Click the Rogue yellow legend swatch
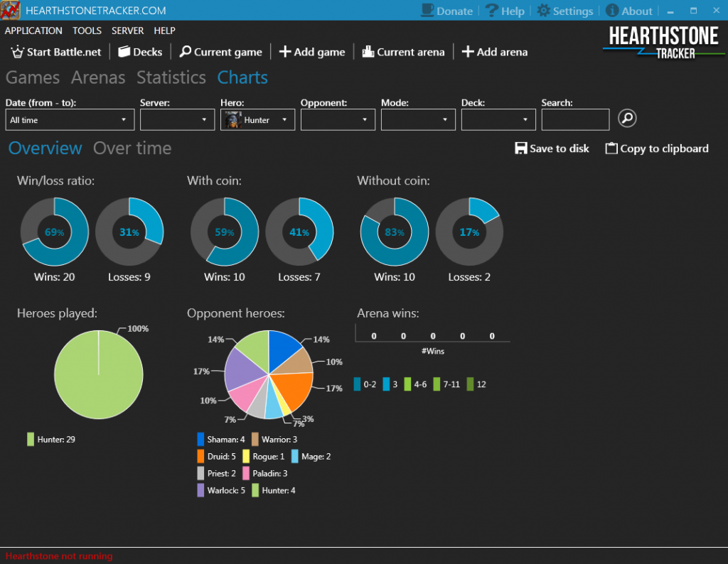This screenshot has height=564, width=728. (246, 457)
